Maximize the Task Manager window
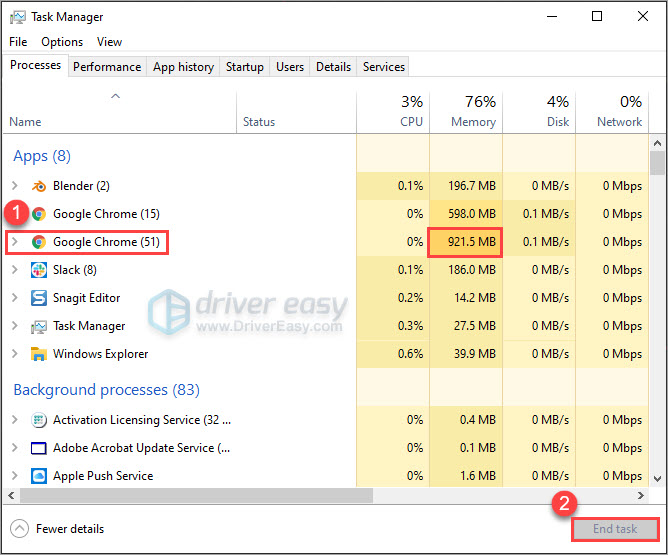 [x=597, y=17]
